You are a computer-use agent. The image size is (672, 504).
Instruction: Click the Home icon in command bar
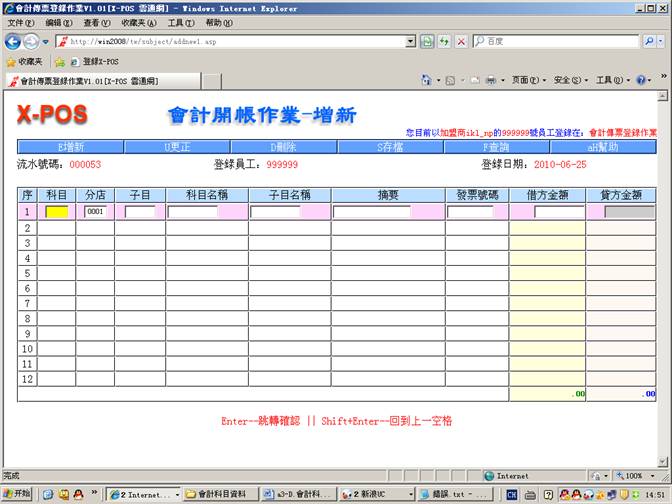pos(427,80)
